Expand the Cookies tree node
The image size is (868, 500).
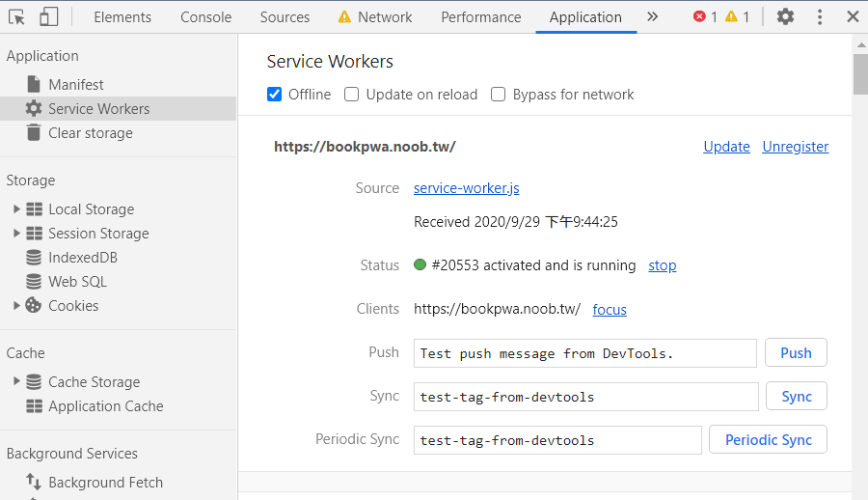(x=16, y=306)
